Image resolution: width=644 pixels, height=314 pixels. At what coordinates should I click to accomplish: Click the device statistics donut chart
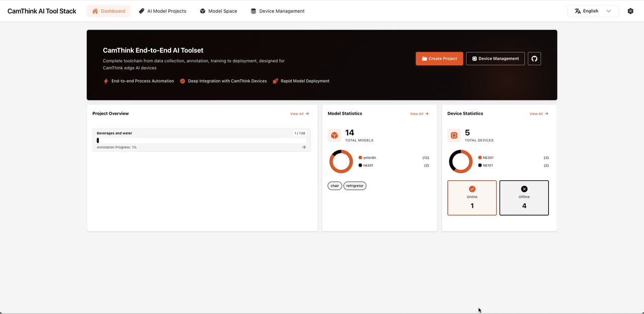click(460, 162)
